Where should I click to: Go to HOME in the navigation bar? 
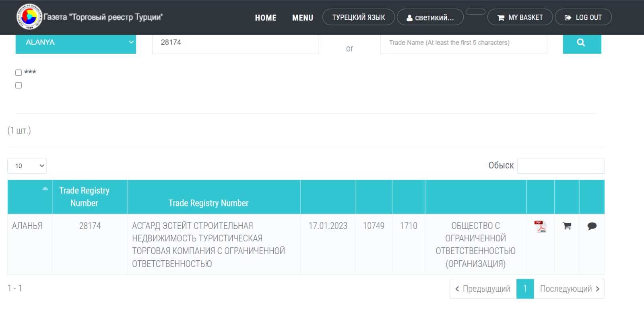coord(266,18)
